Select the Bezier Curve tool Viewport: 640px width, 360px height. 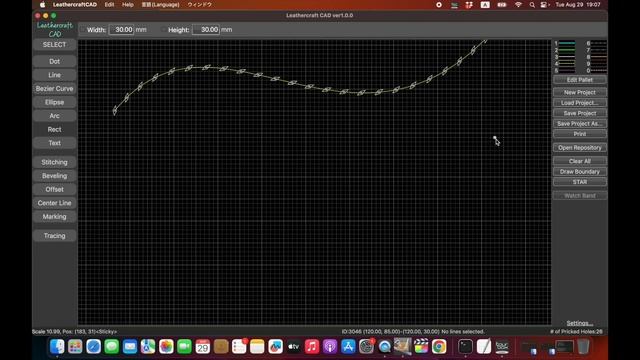point(54,89)
